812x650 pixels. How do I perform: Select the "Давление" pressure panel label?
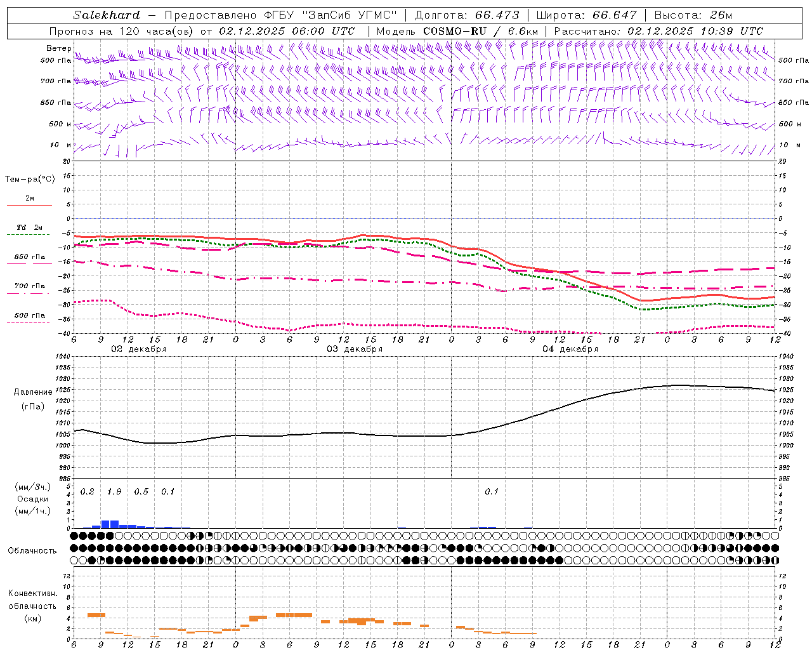coord(33,392)
